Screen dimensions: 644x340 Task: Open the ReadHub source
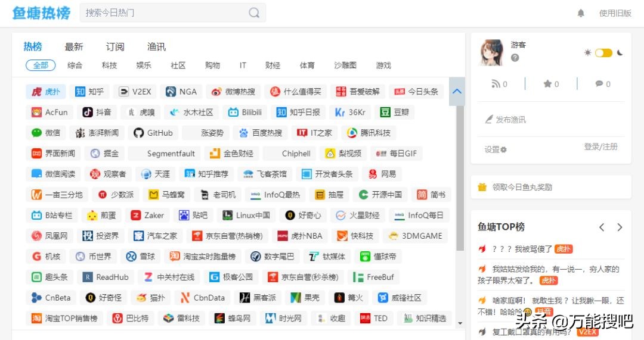pyautogui.click(x=105, y=277)
